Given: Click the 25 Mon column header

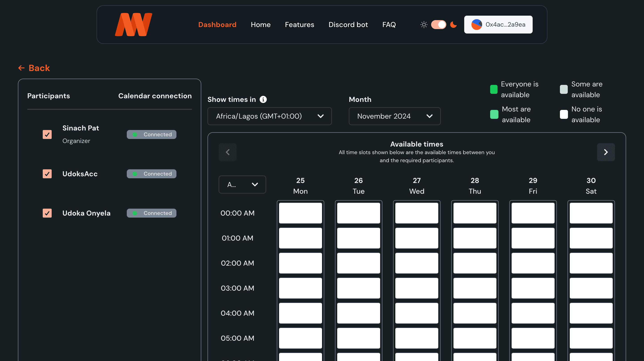Looking at the screenshot, I should tap(300, 186).
